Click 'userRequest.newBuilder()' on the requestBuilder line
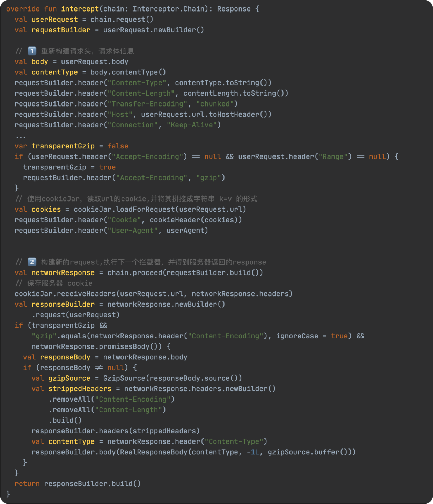The image size is (433, 504). coord(153,30)
